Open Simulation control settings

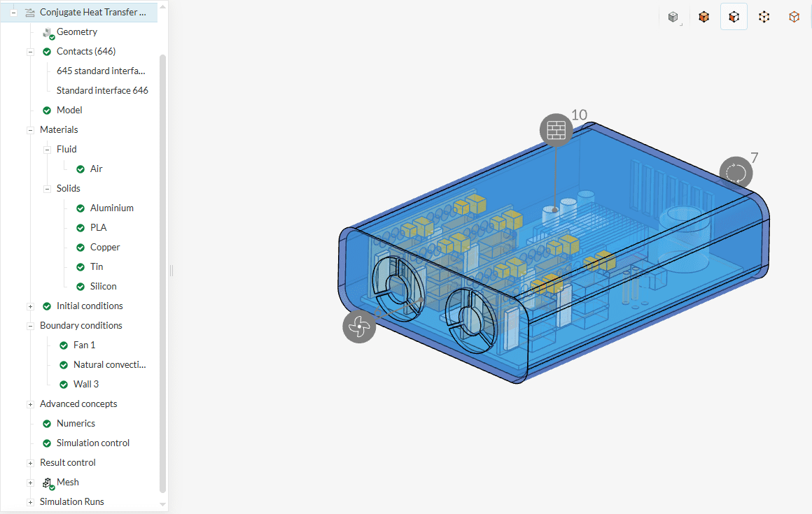(x=92, y=443)
